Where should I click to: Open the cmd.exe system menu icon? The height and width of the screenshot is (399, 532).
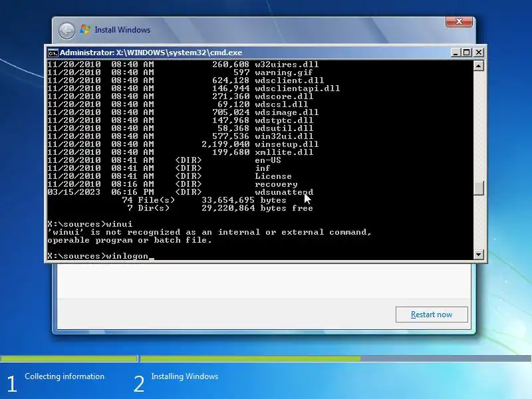[x=53, y=53]
